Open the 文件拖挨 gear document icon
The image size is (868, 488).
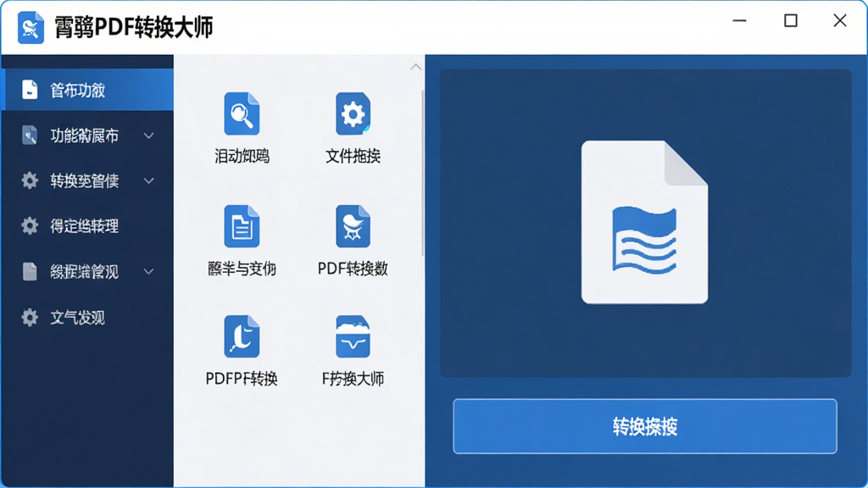353,114
